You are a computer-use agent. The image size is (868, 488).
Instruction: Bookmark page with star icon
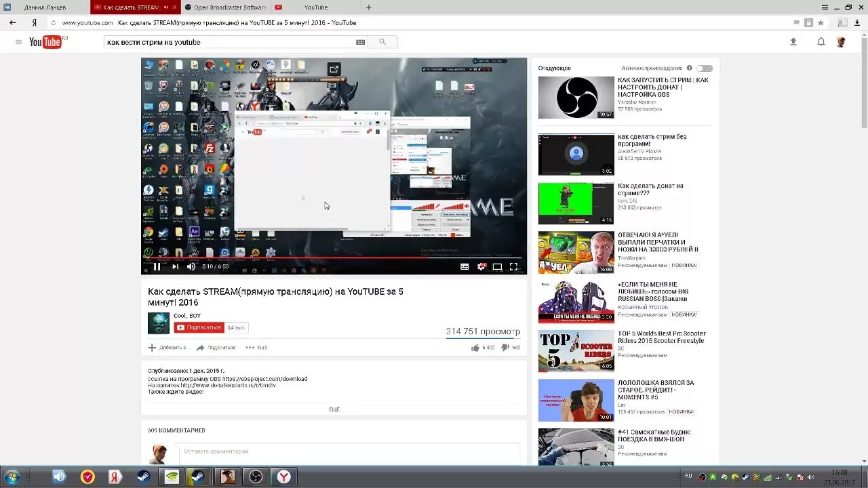coord(821,22)
